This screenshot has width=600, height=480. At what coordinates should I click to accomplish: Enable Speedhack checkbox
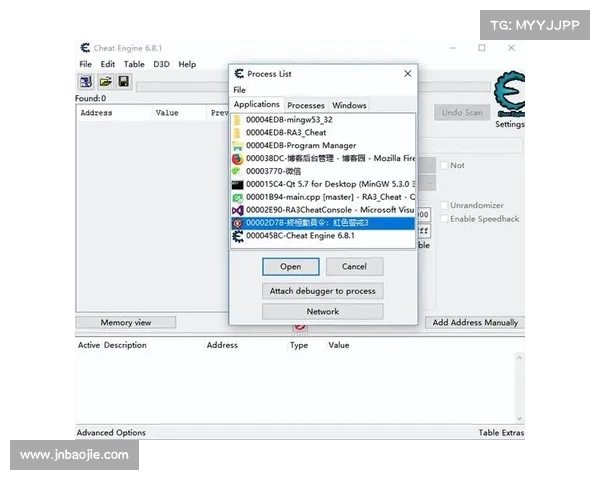pyautogui.click(x=445, y=218)
